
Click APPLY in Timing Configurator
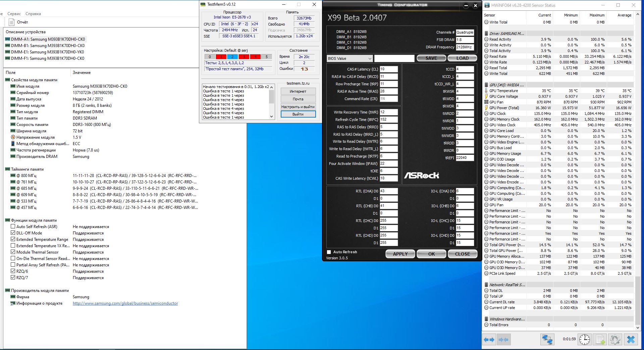pyautogui.click(x=400, y=254)
